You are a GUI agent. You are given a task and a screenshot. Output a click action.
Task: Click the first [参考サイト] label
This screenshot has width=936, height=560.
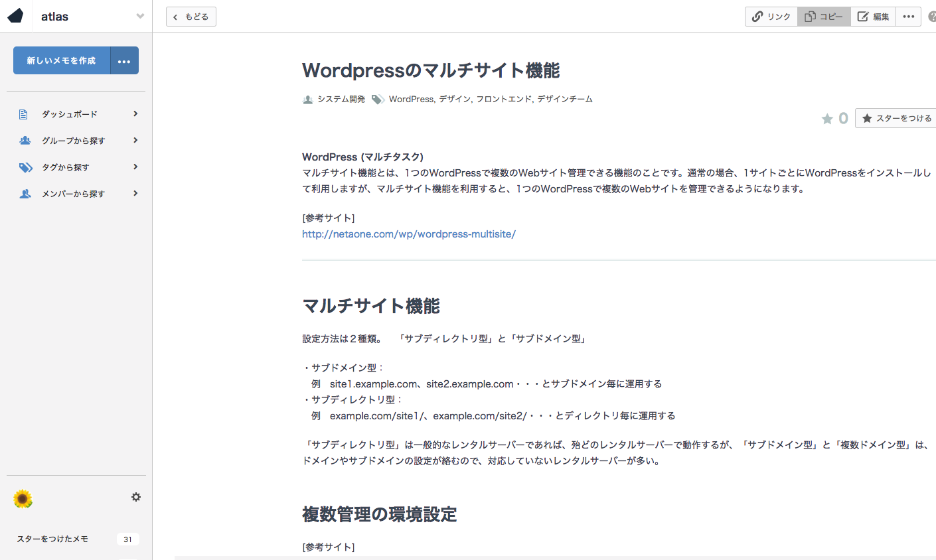(x=329, y=218)
